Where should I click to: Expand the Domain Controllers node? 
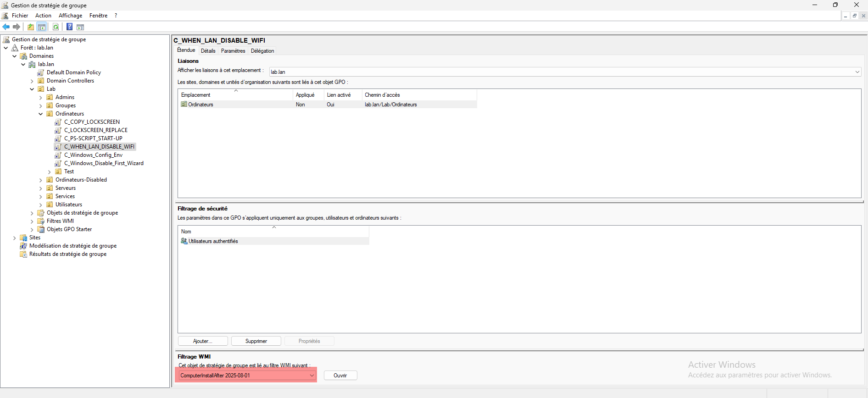coord(32,81)
